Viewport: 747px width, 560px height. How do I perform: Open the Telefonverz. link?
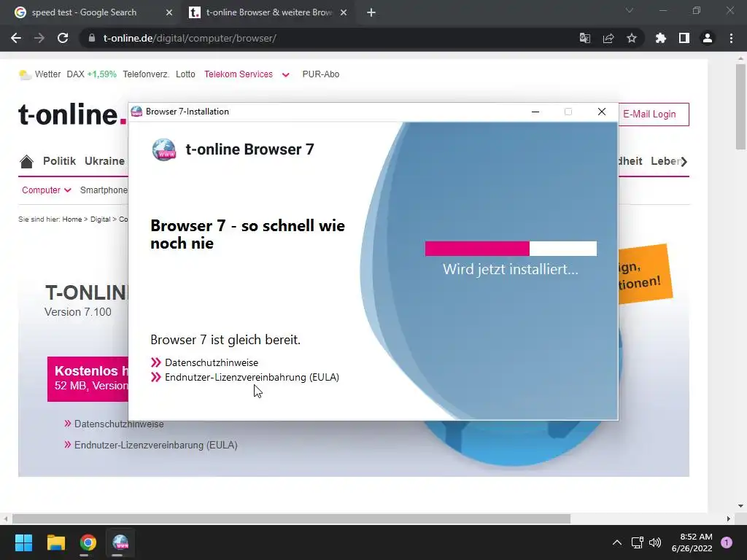[146, 74]
